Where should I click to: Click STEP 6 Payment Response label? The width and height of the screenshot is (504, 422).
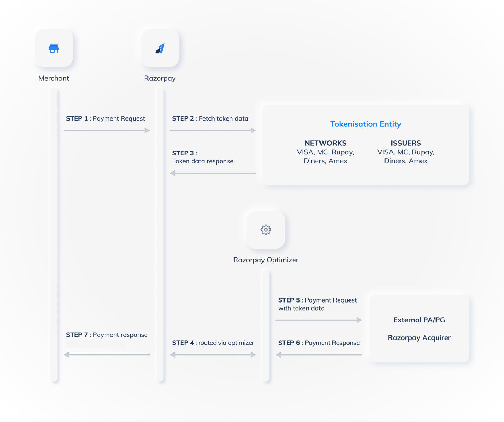coord(319,343)
